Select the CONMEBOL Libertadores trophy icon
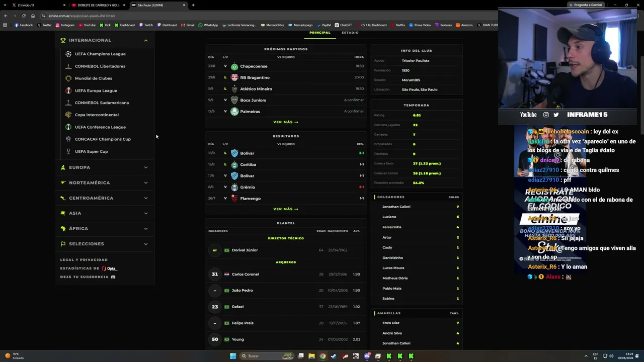The image size is (644, 362). tap(68, 66)
